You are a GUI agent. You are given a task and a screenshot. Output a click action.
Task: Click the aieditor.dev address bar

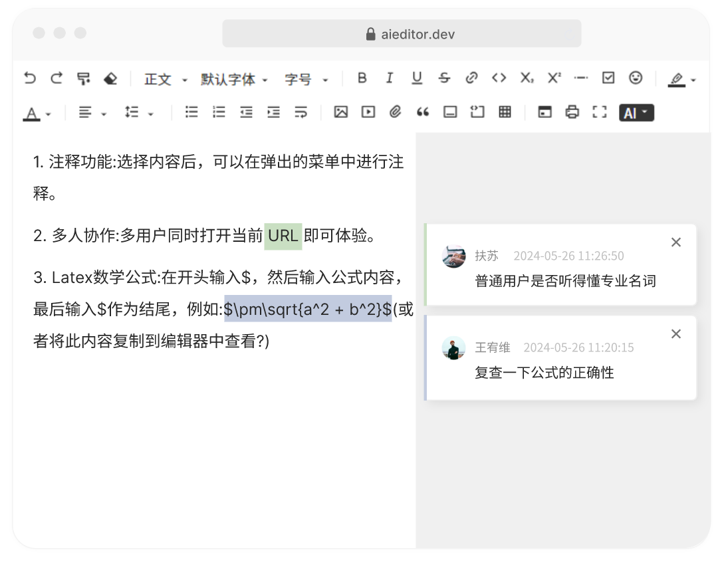pyautogui.click(x=402, y=34)
